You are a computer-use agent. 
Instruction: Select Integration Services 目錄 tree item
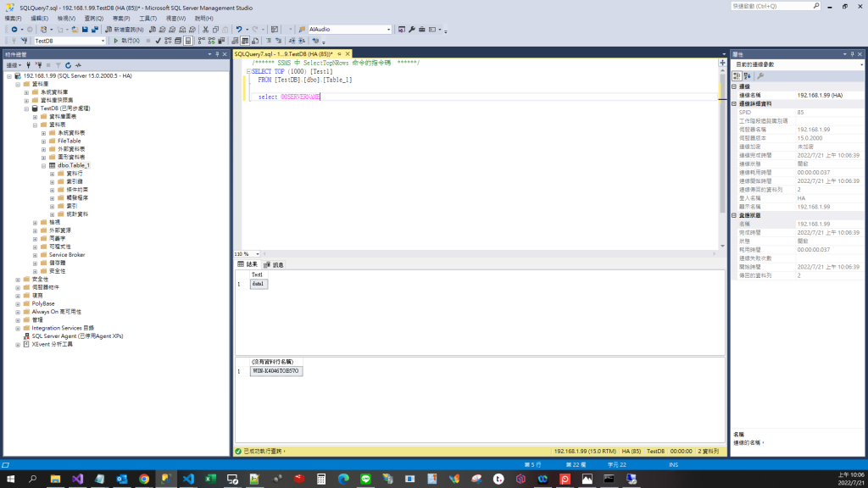pyautogui.click(x=63, y=328)
